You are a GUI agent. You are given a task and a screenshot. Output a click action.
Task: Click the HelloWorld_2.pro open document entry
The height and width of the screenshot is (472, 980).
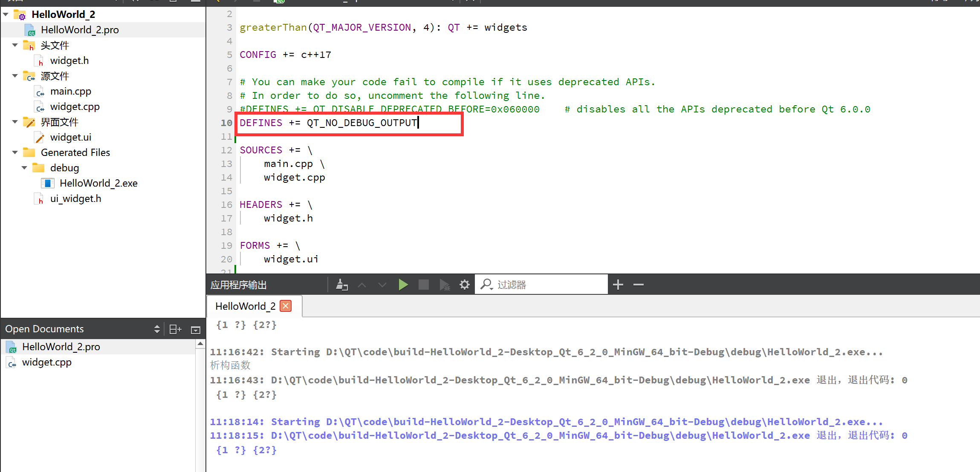tap(61, 346)
